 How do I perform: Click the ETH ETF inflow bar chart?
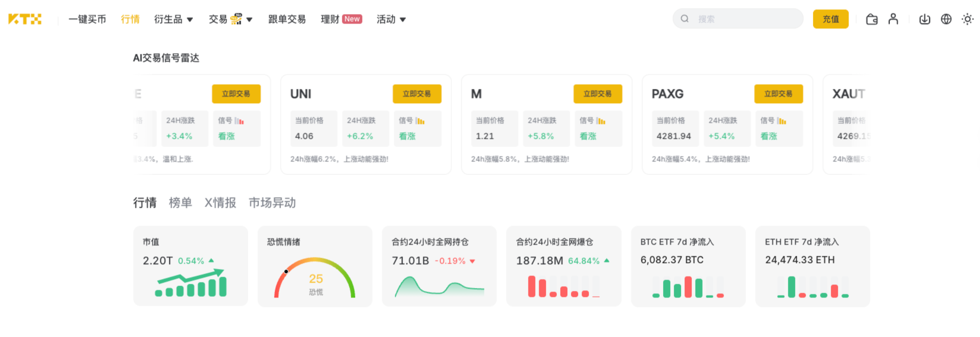click(x=813, y=287)
